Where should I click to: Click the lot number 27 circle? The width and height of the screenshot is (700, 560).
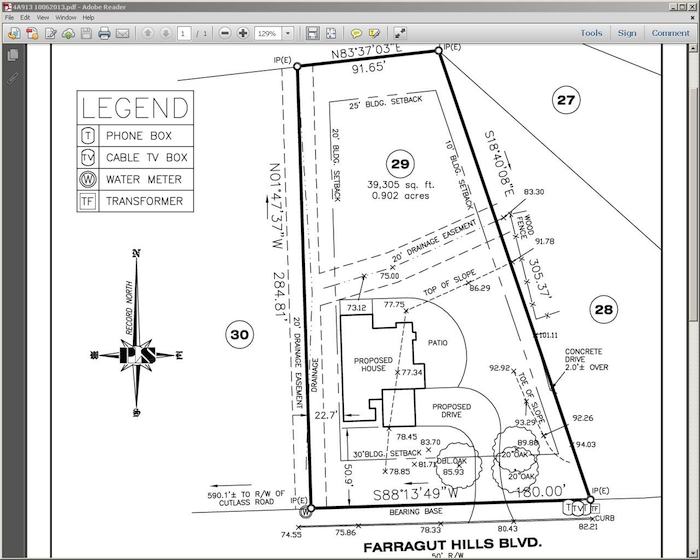566,100
